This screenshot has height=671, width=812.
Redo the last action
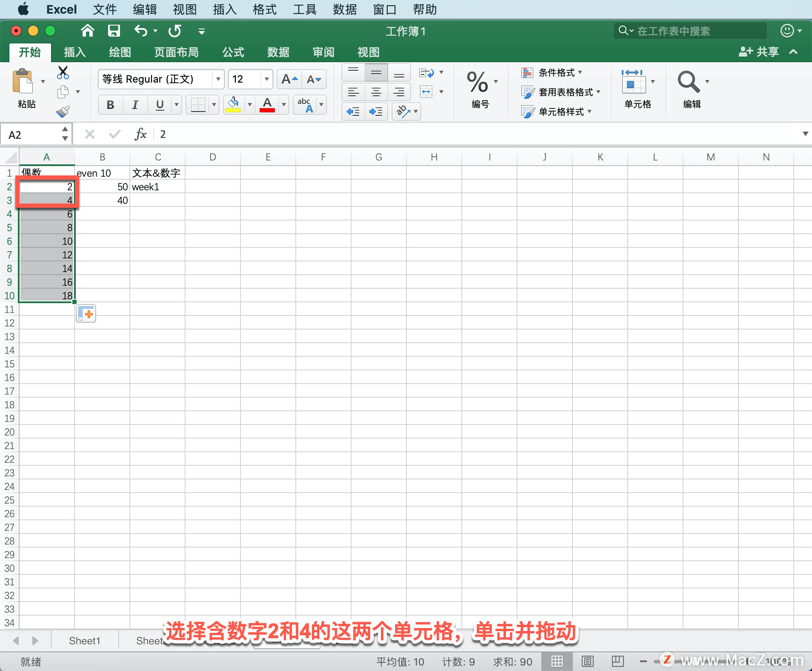pos(174,31)
